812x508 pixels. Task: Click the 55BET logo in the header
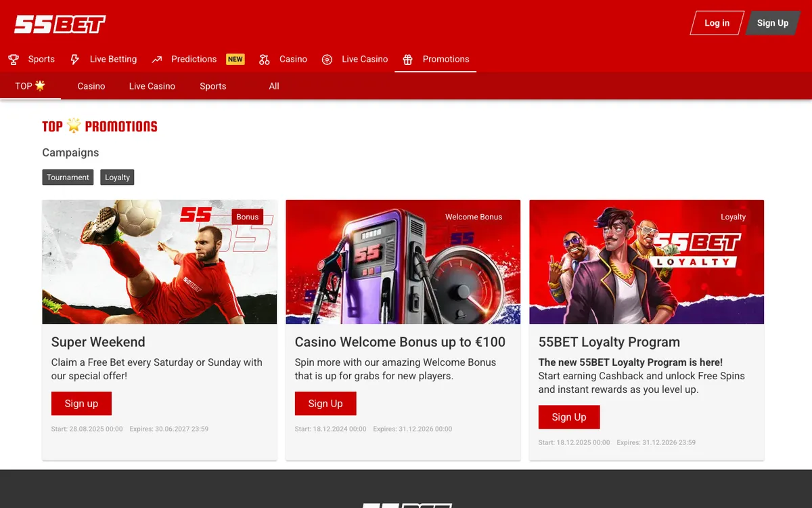(x=60, y=24)
